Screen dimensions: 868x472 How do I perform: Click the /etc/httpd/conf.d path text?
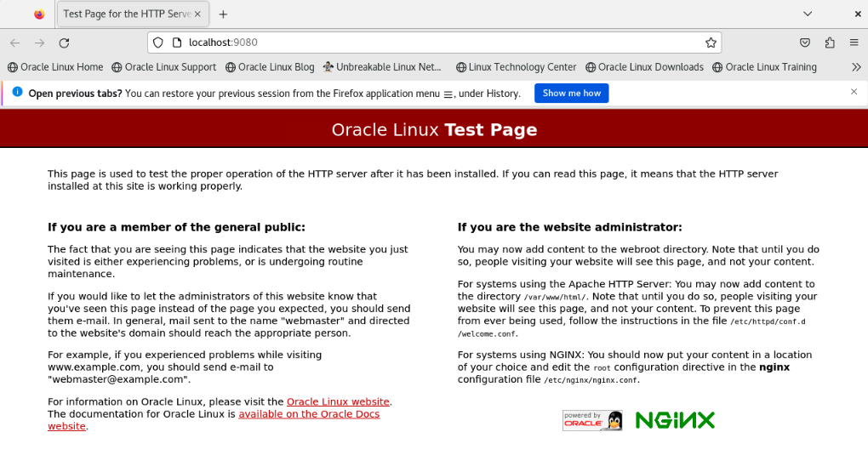tap(768, 321)
